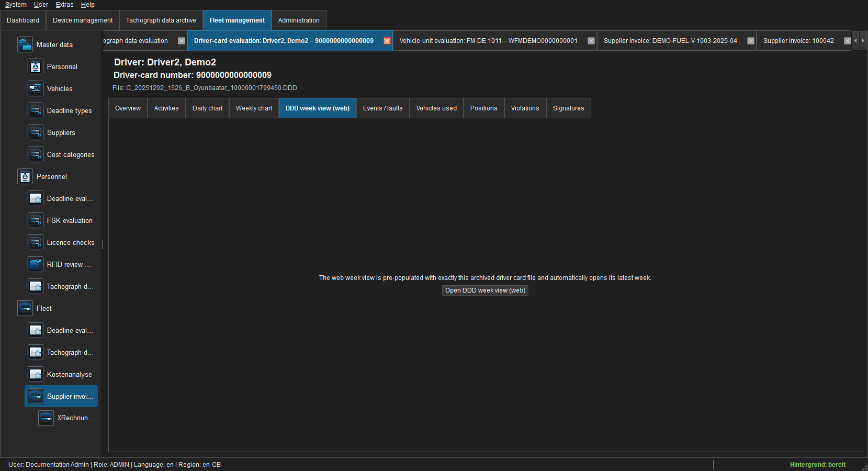Open the XRechnung sidebar icon
Viewport: 868px width, 471px height.
(x=46, y=418)
